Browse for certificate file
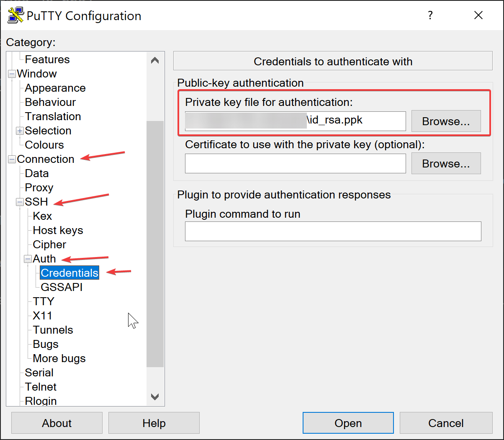This screenshot has width=504, height=440. click(x=446, y=164)
